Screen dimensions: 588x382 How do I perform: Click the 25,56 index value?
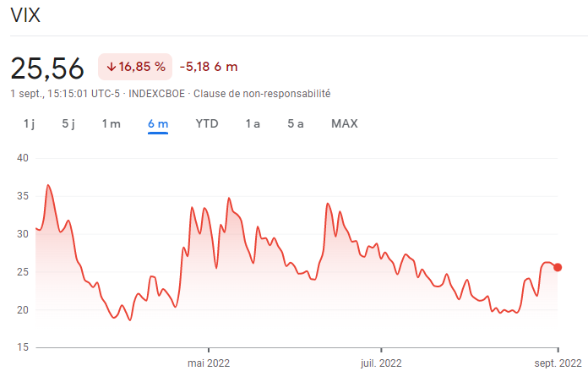[x=48, y=67]
